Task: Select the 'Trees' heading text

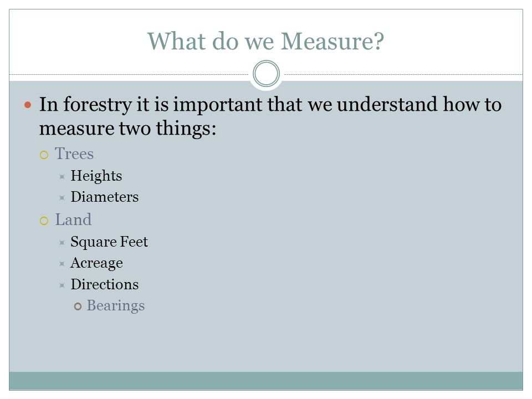Action: tap(74, 154)
